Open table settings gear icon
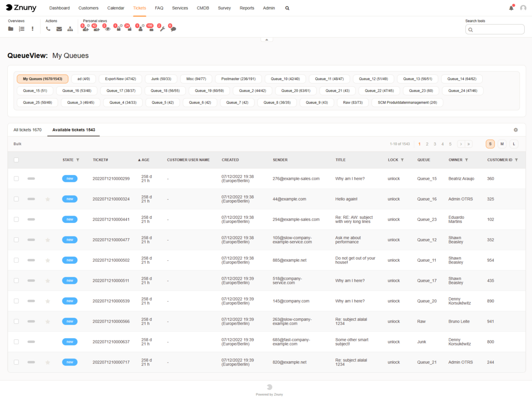 515,130
